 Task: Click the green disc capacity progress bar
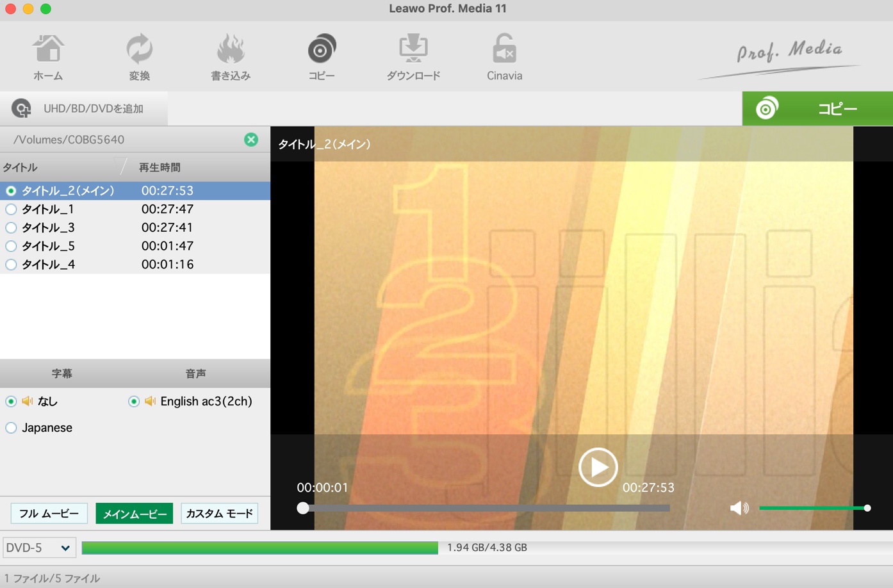pyautogui.click(x=260, y=548)
